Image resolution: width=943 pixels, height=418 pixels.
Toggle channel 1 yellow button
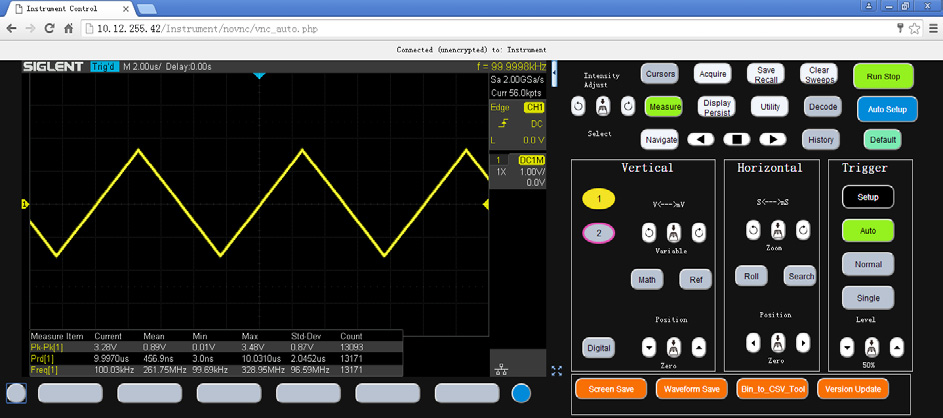pyautogui.click(x=599, y=199)
